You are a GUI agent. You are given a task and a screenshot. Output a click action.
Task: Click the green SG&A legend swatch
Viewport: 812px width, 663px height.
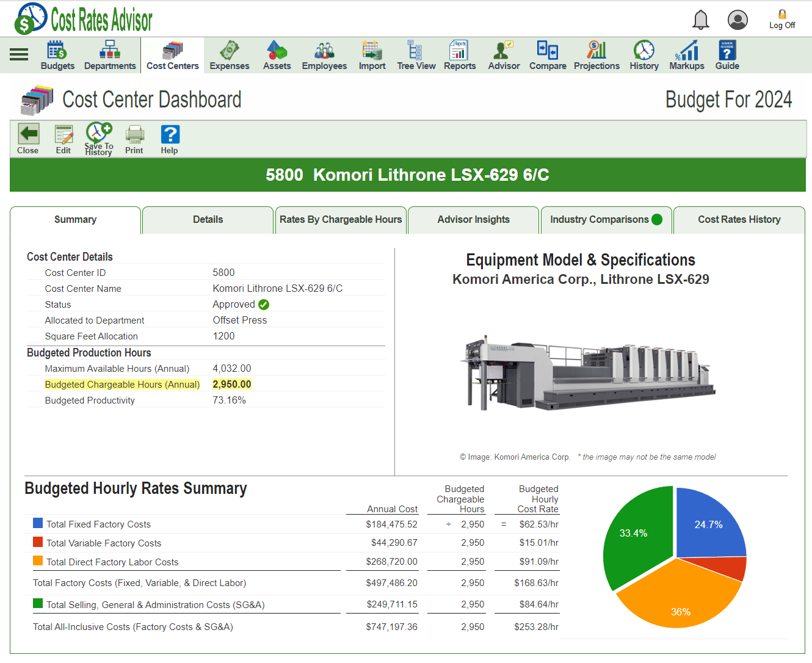click(38, 604)
